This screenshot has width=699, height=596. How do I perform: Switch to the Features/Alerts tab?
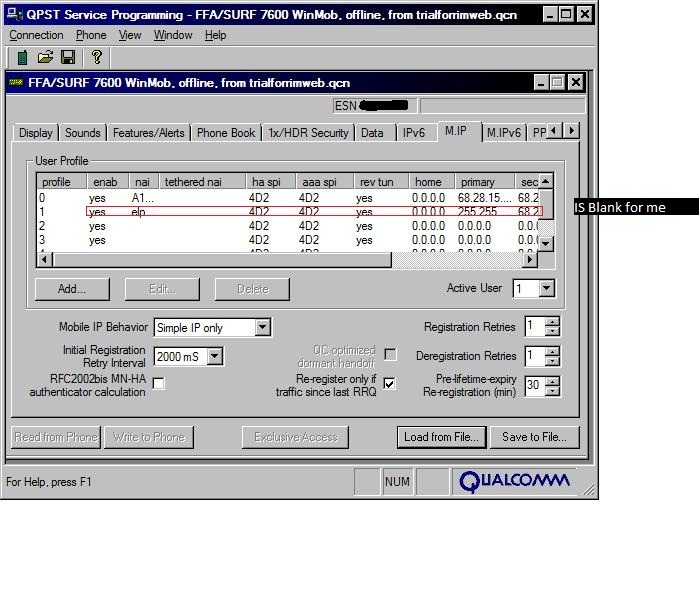point(148,133)
